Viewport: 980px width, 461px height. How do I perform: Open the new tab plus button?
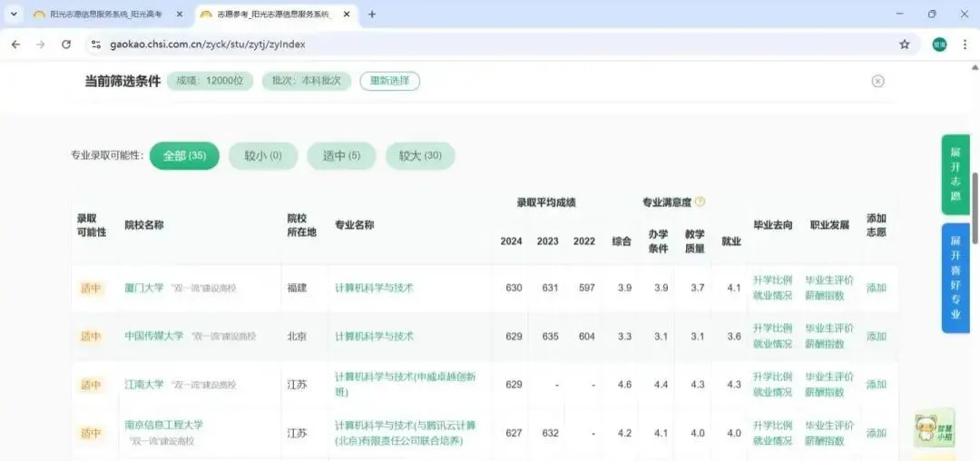click(x=372, y=15)
